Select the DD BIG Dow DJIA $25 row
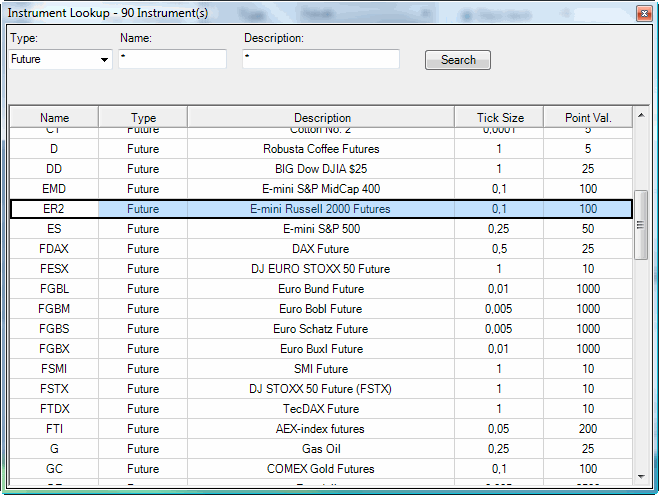The image size is (659, 495). 321,169
